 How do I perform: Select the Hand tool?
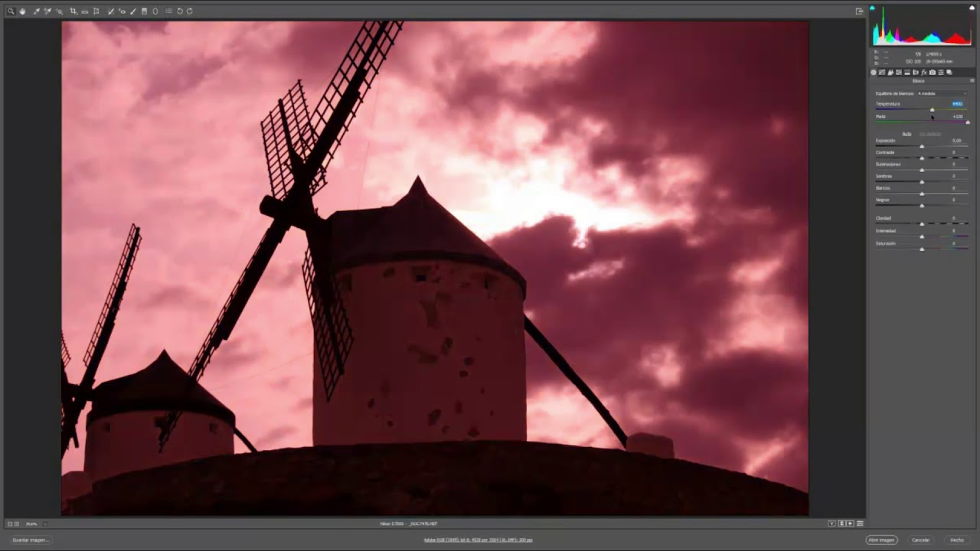[22, 11]
